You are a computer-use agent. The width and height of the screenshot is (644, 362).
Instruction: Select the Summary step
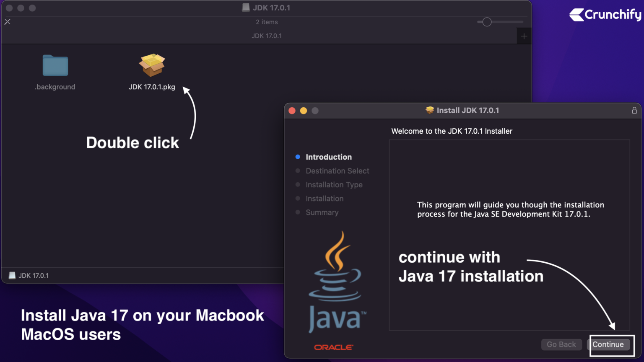[x=322, y=212]
